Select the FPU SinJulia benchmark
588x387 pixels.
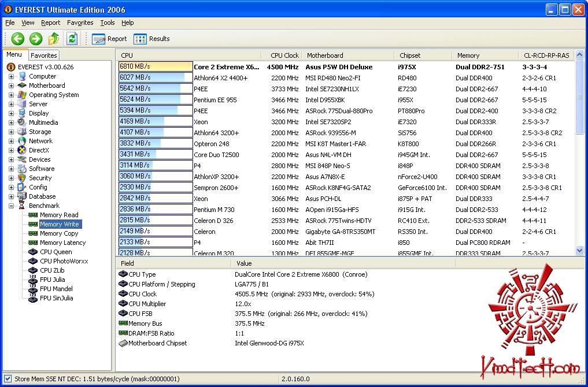56,298
